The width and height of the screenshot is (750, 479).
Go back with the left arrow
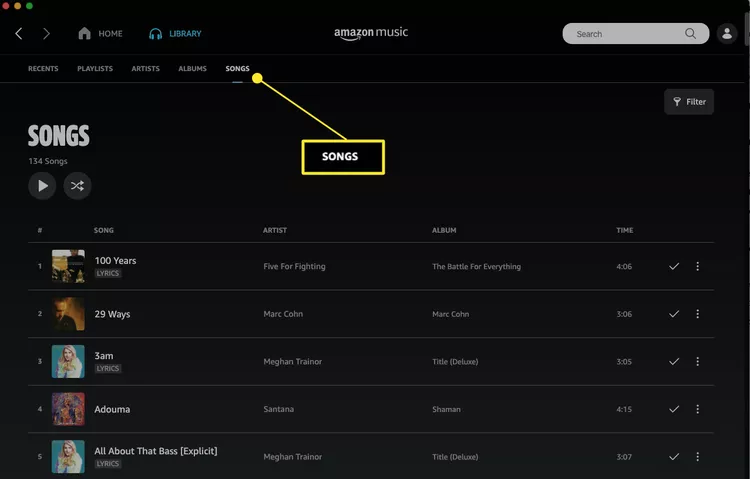point(19,33)
